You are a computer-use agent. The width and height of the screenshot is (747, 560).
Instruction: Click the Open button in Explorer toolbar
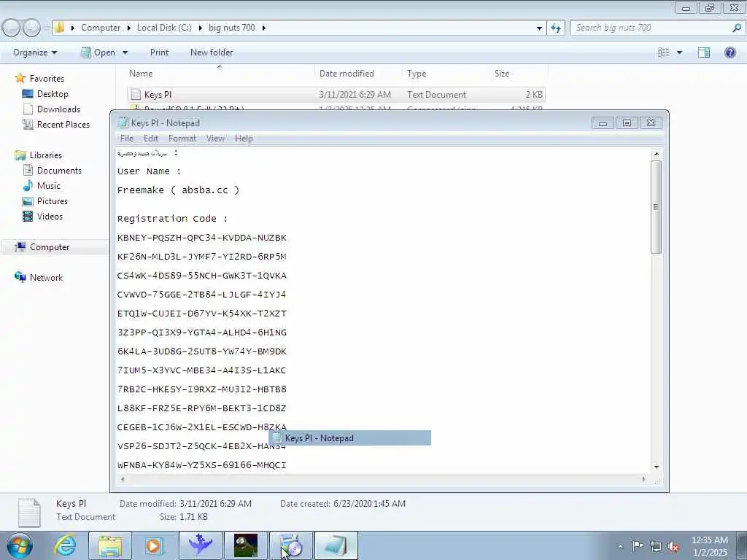(98, 52)
